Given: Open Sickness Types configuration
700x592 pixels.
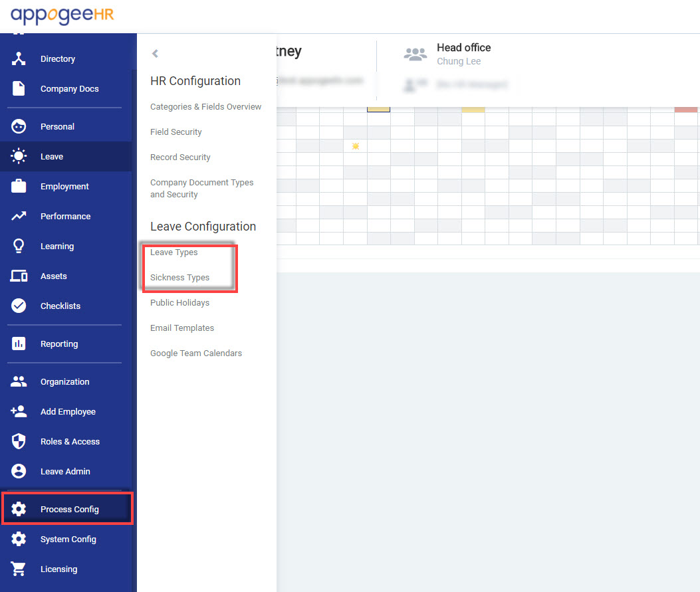Looking at the screenshot, I should 179,277.
